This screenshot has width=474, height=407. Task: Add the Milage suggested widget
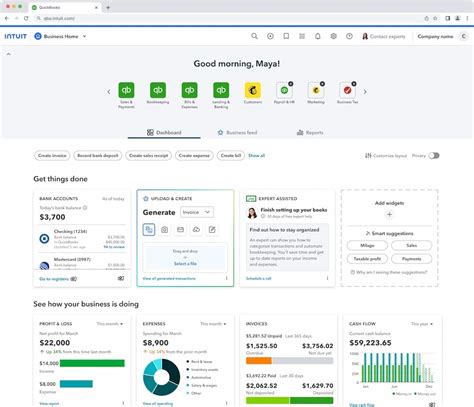click(367, 245)
